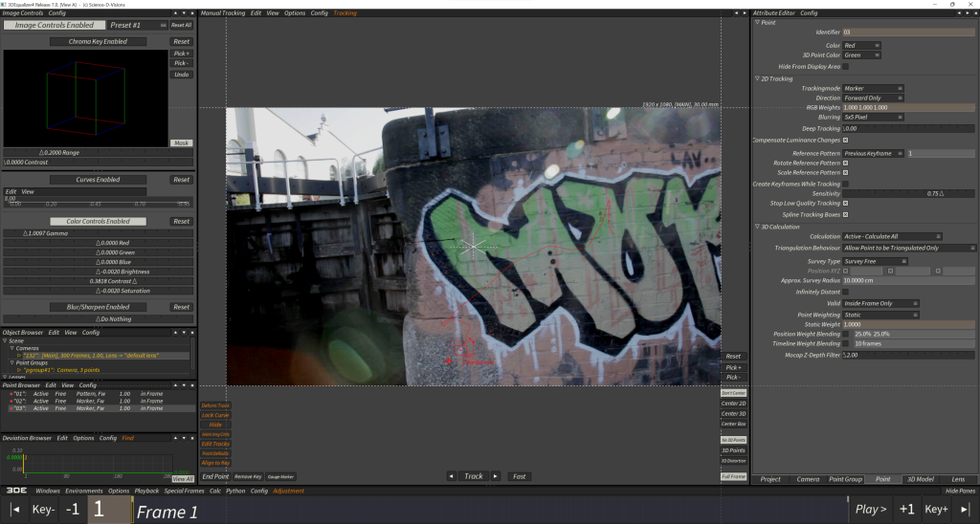Image resolution: width=980 pixels, height=524 pixels.
Task: Close the Attribute Editor pane square icon
Action: point(975,12)
